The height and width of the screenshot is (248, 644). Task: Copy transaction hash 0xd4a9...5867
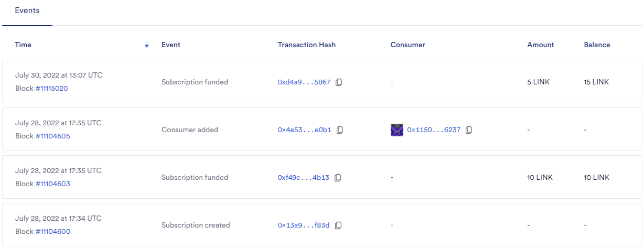pyautogui.click(x=339, y=82)
